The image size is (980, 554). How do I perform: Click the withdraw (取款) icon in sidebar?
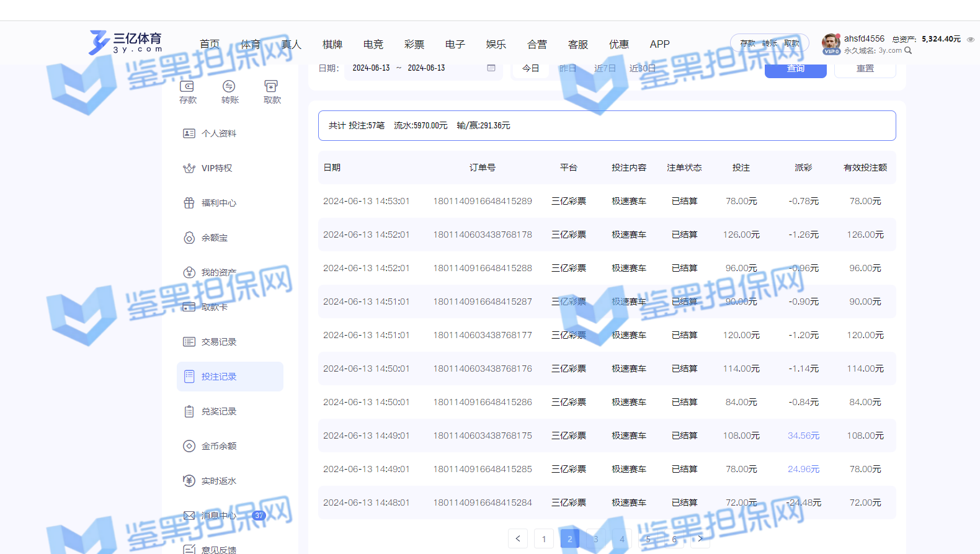pyautogui.click(x=271, y=87)
